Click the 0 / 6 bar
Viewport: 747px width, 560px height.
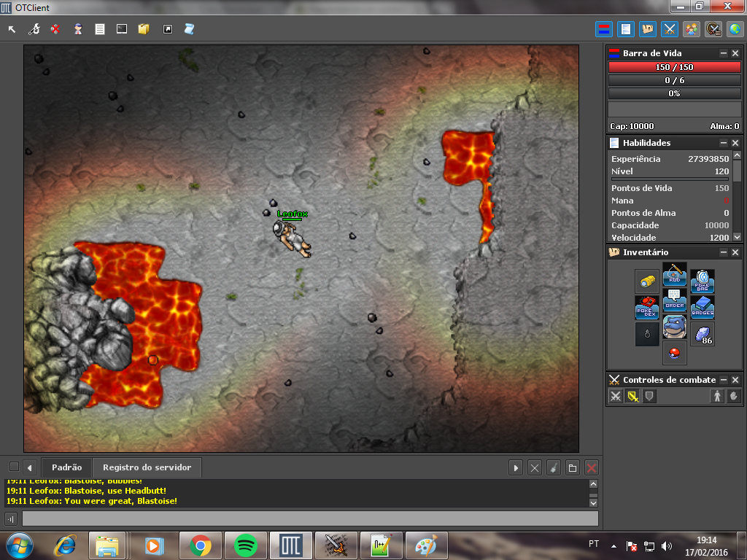click(674, 80)
